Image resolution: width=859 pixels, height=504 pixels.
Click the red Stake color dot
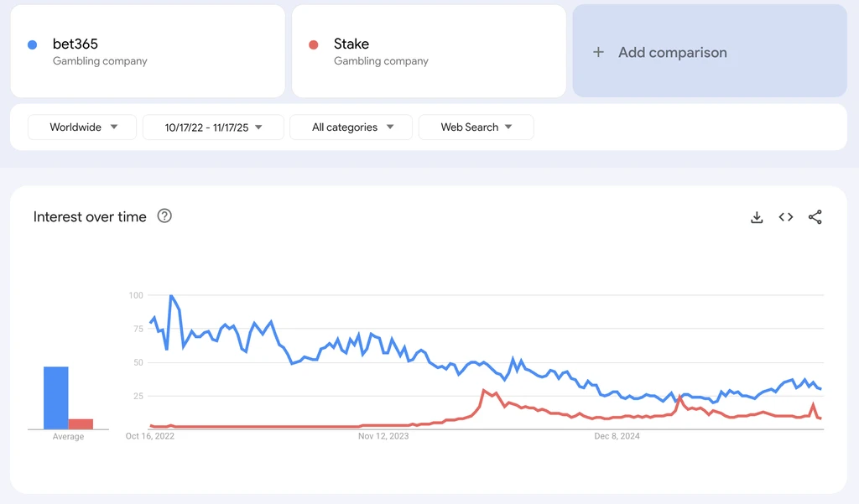(x=313, y=44)
